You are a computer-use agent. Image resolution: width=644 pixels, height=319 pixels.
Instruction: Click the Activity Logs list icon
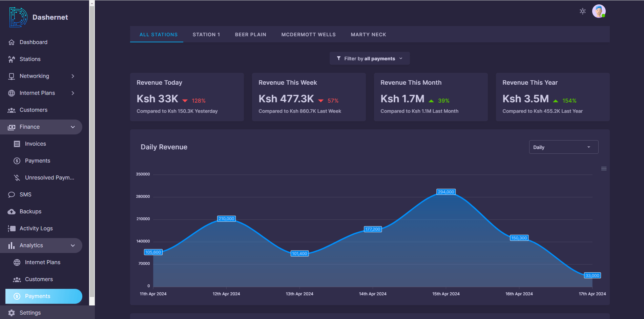click(12, 229)
